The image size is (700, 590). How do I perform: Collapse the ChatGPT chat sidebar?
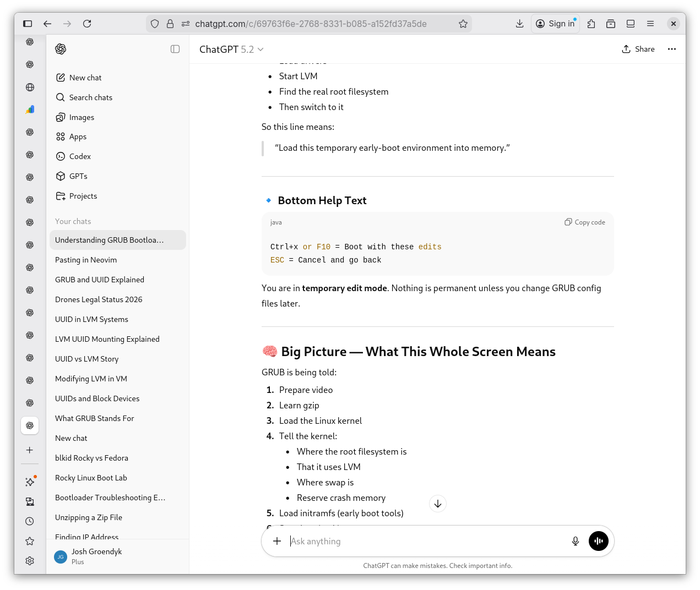[175, 49]
